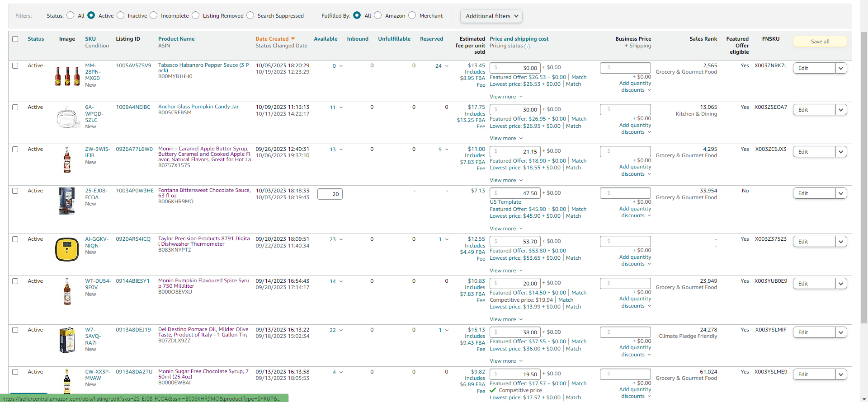Select the Incomplete status radio button
The width and height of the screenshot is (868, 402).
[x=154, y=15]
